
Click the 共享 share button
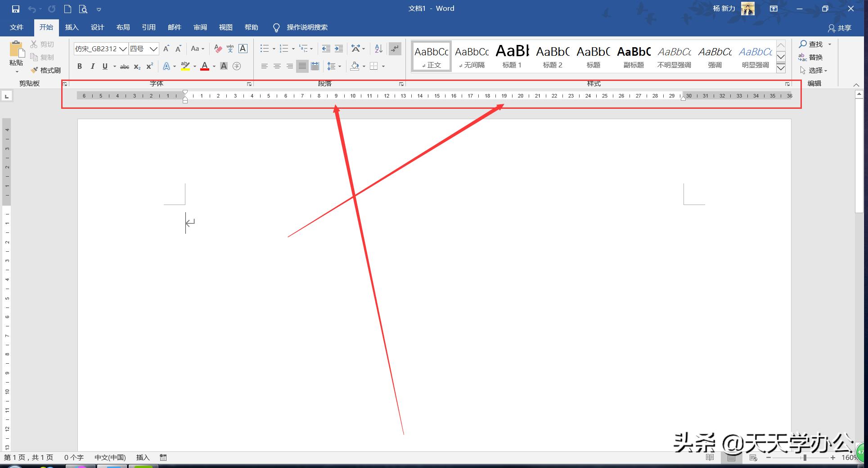coord(840,28)
